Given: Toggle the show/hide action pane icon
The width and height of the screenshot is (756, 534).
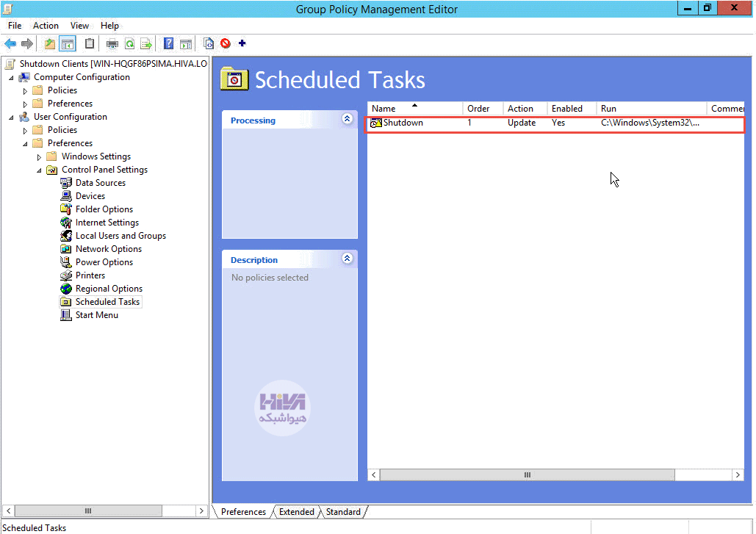Looking at the screenshot, I should (x=186, y=44).
